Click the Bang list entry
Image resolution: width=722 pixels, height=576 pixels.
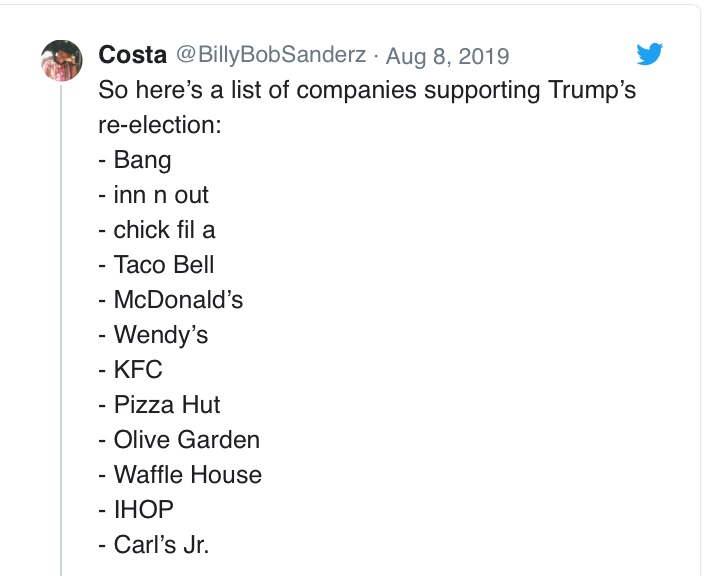(x=135, y=160)
